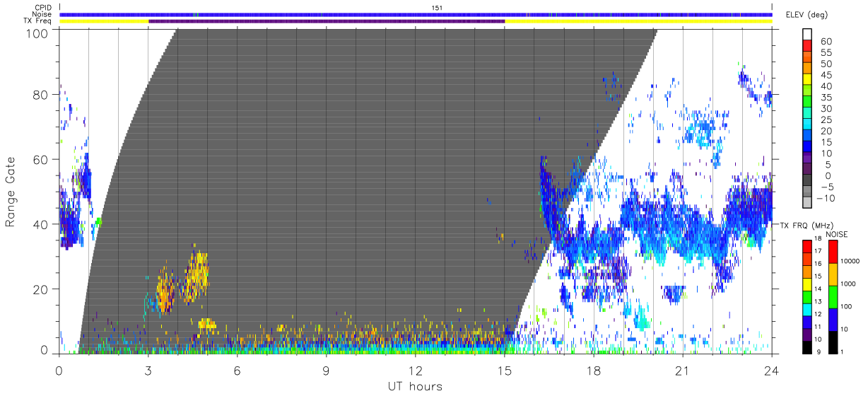Select the cyan segment in TX FRQ color bar
Viewport: 868px width, 401px height.
coord(807,309)
